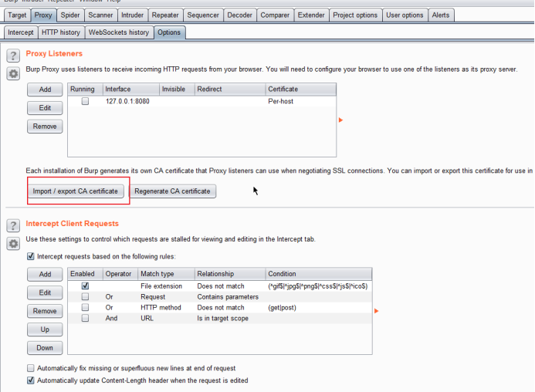
Task: Open the Project options tab
Action: (355, 15)
